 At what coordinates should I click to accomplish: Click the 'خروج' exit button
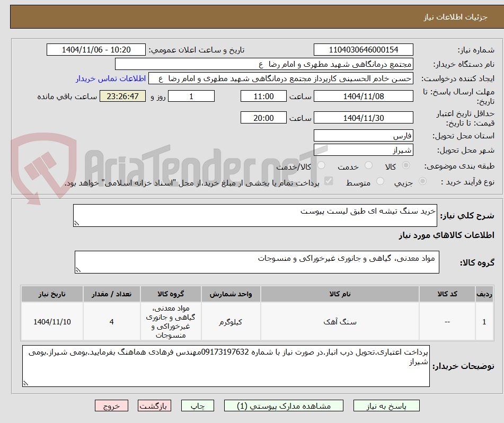[111, 406]
